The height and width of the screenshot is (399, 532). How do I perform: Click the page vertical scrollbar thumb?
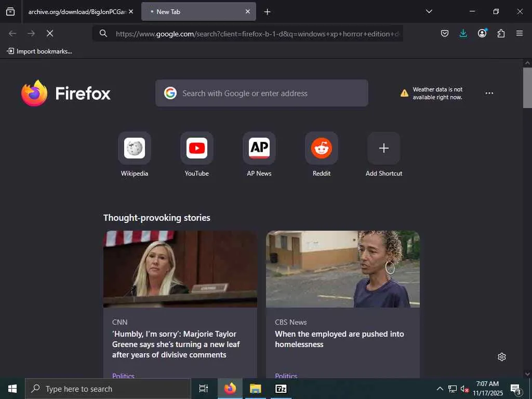(x=527, y=87)
